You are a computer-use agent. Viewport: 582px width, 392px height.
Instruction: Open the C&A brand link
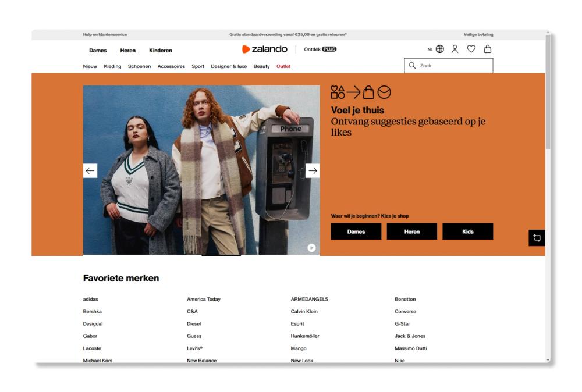click(x=192, y=311)
